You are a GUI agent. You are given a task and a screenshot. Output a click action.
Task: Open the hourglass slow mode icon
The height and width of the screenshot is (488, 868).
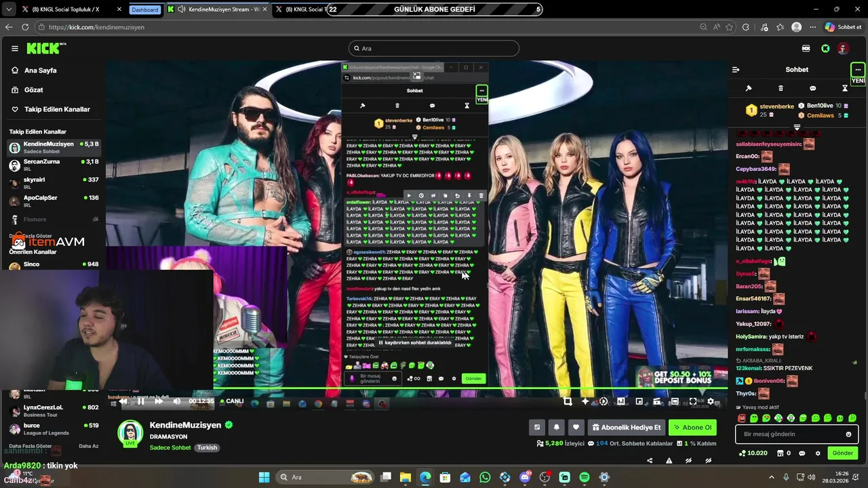tap(845, 88)
